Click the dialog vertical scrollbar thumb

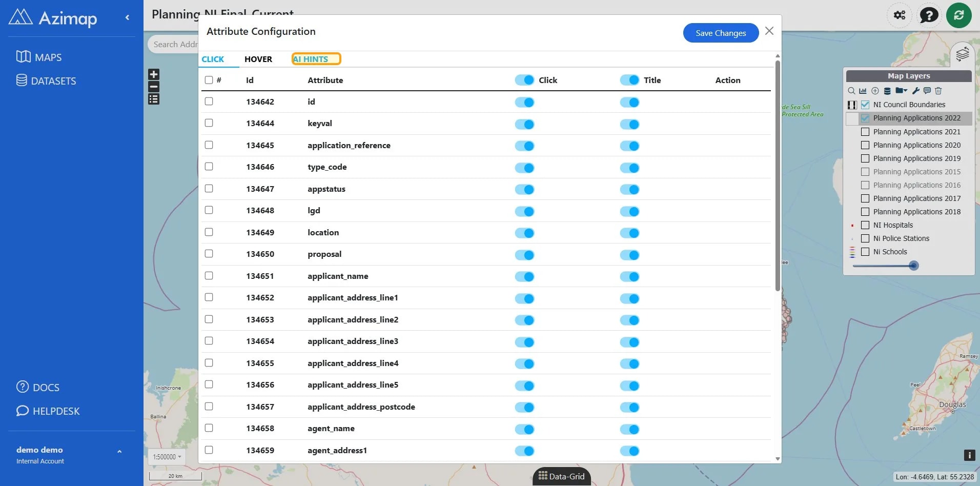778,176
